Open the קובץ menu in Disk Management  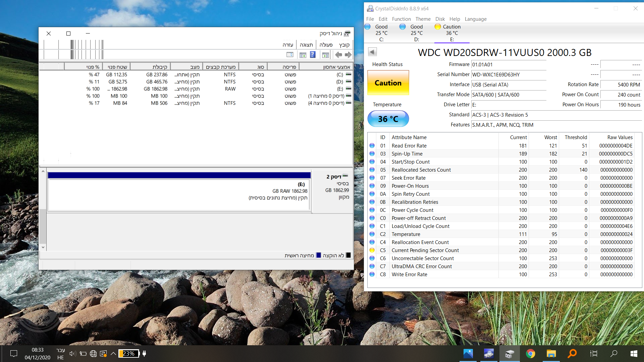point(344,45)
